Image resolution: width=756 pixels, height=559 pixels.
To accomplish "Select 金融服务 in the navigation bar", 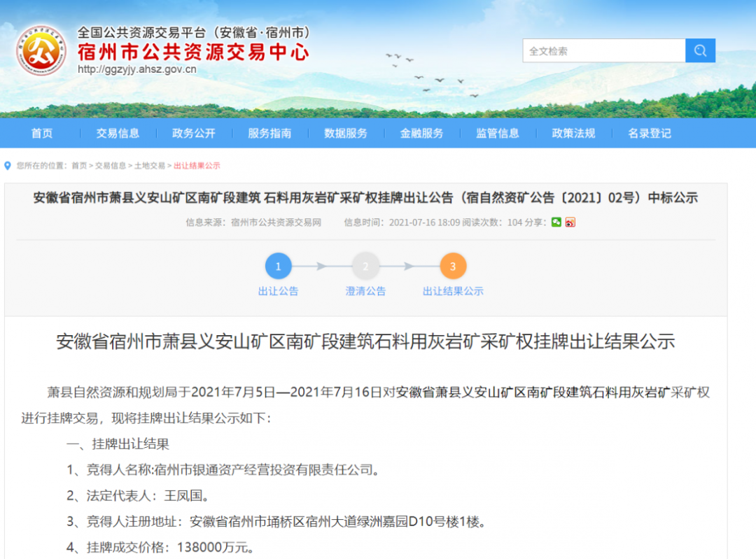I will [x=421, y=133].
